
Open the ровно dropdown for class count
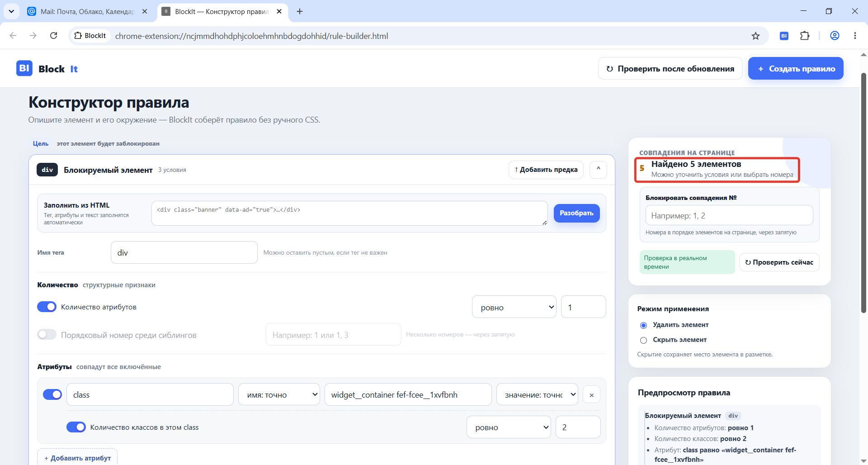click(x=509, y=427)
